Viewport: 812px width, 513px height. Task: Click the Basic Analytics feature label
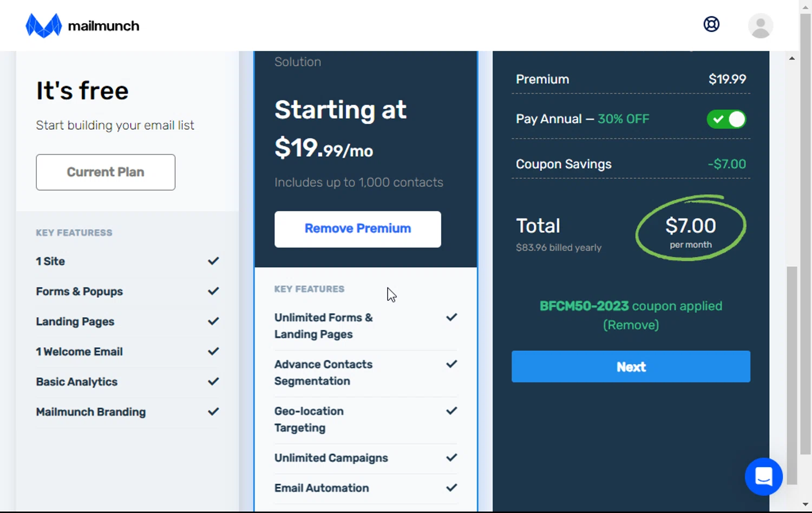click(77, 382)
